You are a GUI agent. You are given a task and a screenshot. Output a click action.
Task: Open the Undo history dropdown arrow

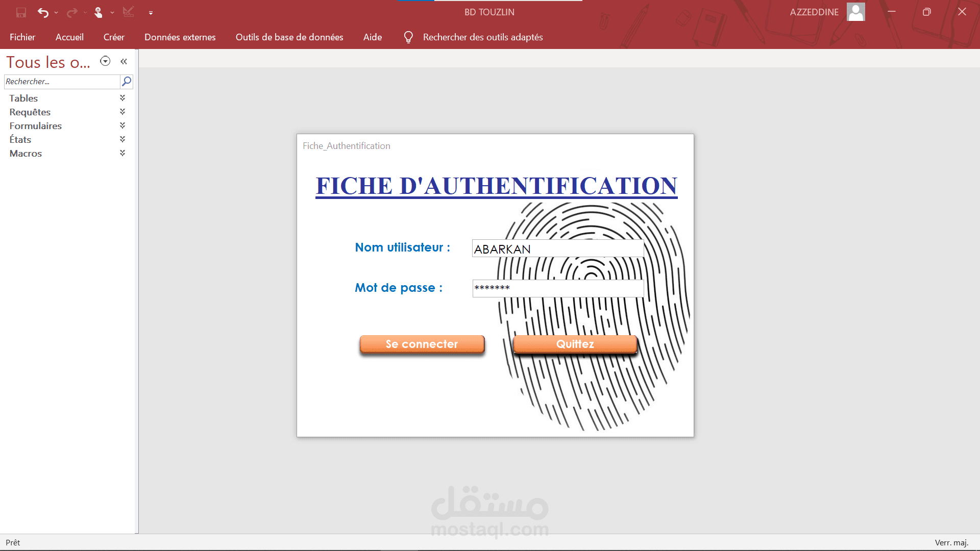coord(56,12)
